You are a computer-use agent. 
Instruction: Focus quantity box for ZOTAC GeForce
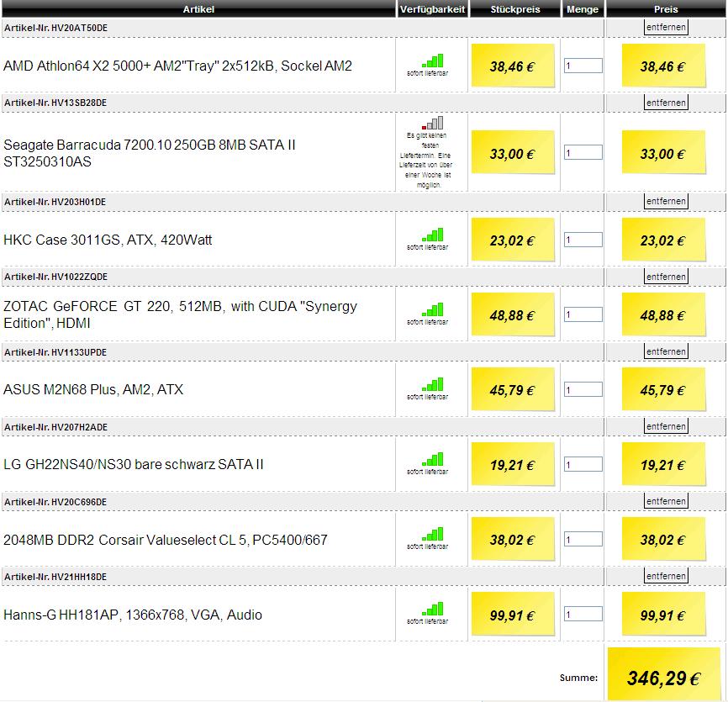coord(583,314)
